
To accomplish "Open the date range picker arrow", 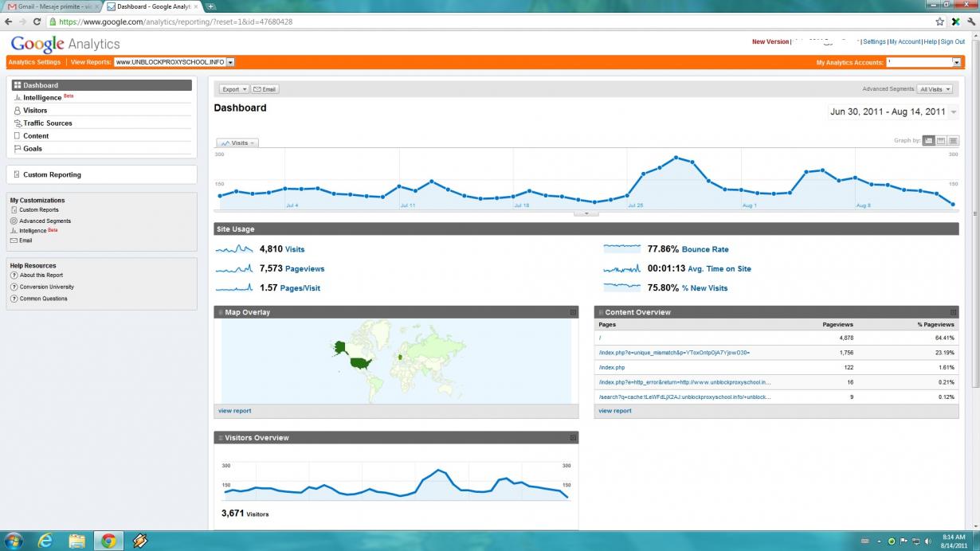I will click(x=954, y=112).
